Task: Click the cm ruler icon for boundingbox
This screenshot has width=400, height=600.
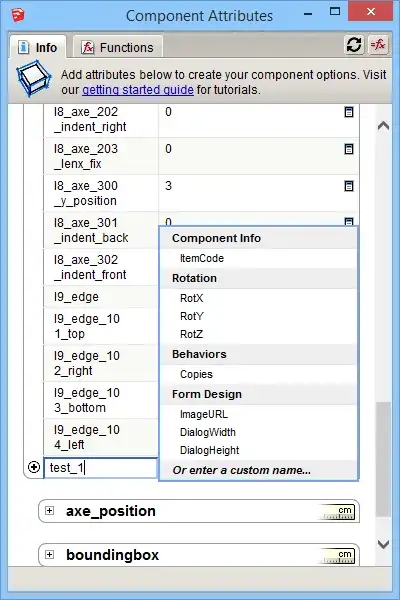Action: tap(338, 556)
